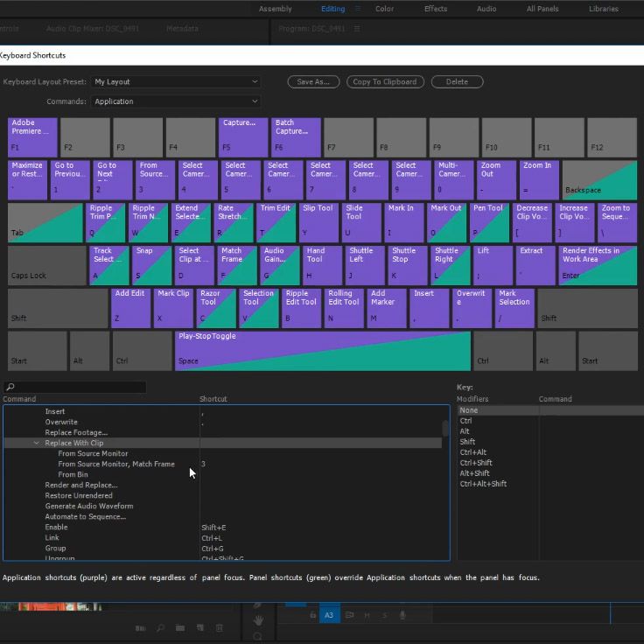Open the Audio Clip Mixer panel tab
644x644 pixels.
(93, 28)
